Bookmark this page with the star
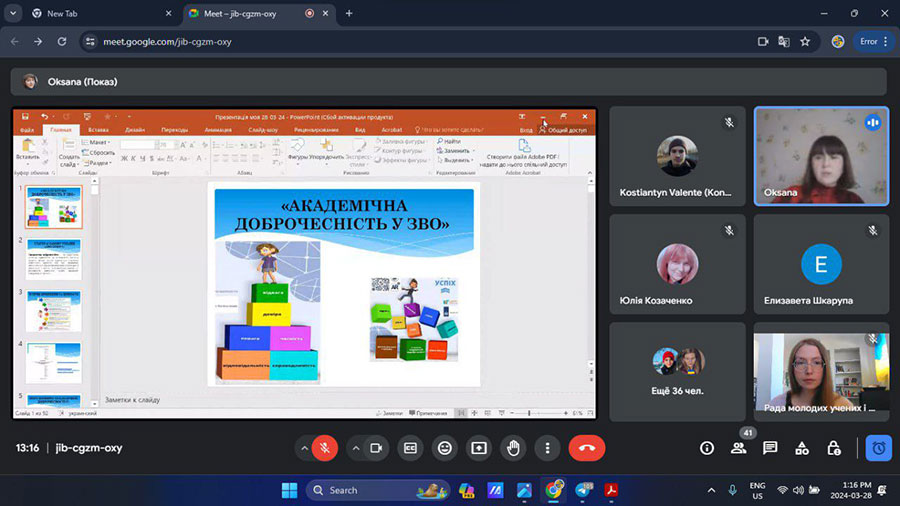 tap(805, 41)
